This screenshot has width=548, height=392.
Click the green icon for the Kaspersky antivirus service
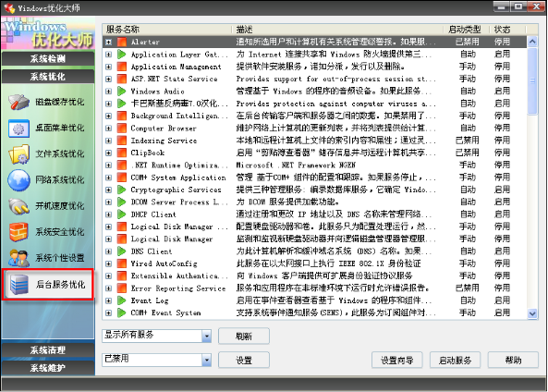(x=121, y=104)
